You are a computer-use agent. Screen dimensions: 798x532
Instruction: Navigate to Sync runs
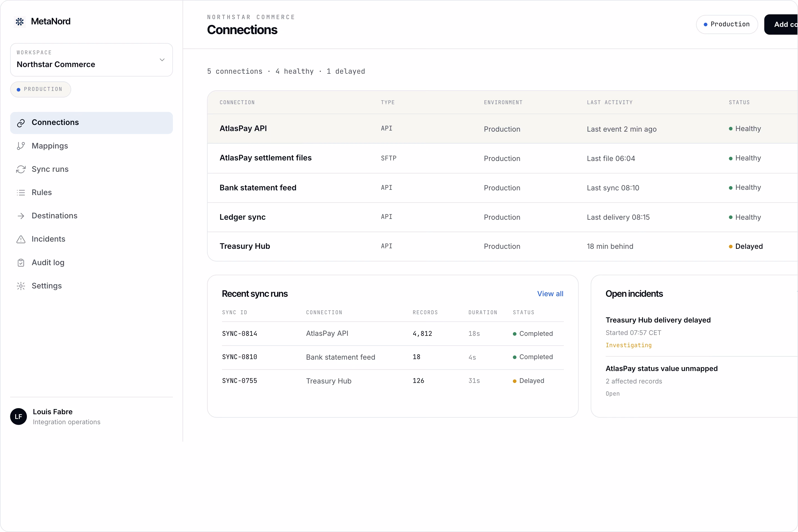[91, 169]
